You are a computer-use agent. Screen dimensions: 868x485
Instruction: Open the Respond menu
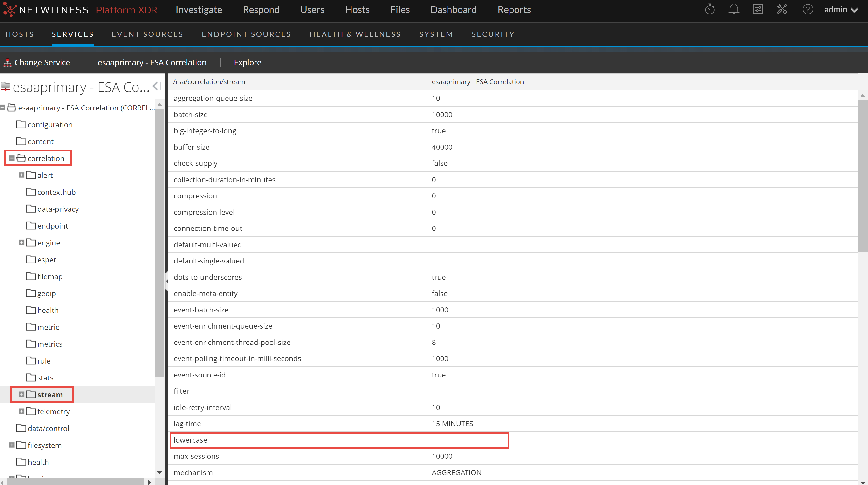click(261, 10)
